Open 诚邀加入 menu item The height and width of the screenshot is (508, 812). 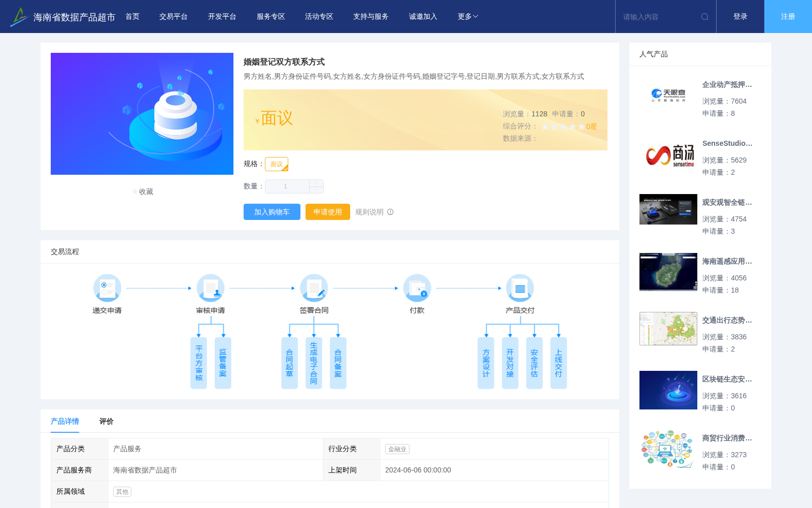(423, 17)
